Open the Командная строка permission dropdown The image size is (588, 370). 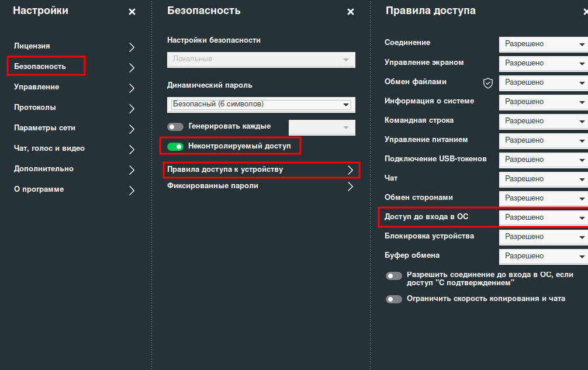(544, 122)
